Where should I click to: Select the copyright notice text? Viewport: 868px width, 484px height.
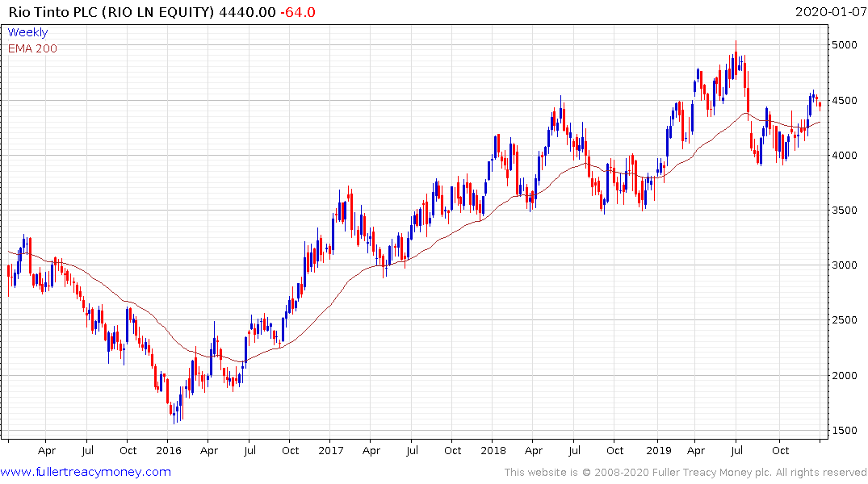click(x=686, y=473)
